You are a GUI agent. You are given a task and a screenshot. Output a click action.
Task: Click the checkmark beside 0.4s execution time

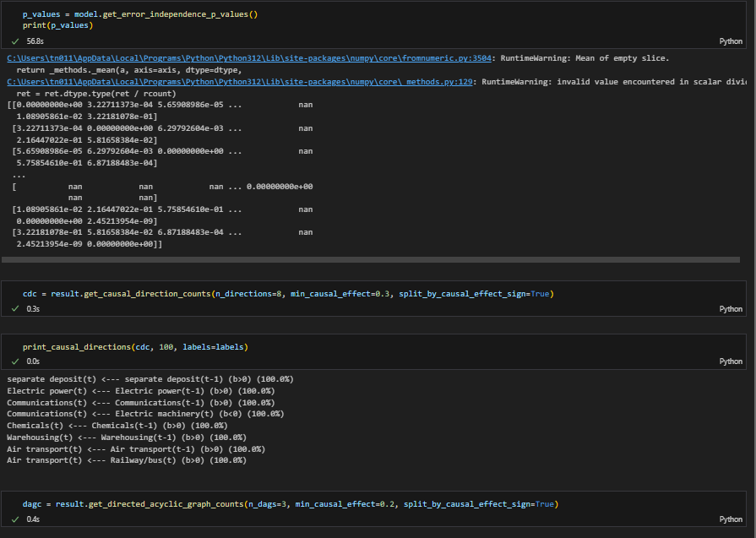point(15,519)
